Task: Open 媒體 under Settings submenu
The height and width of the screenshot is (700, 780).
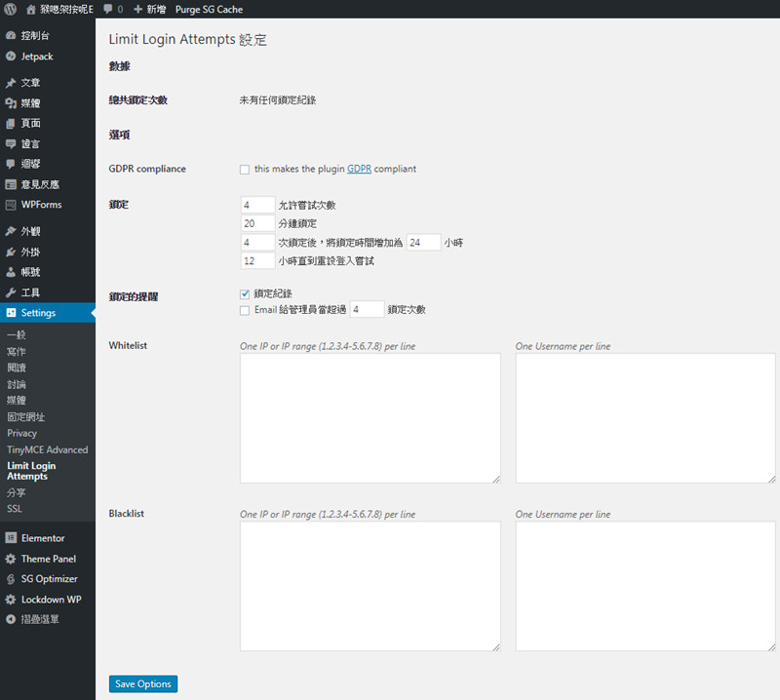Action: click(16, 400)
